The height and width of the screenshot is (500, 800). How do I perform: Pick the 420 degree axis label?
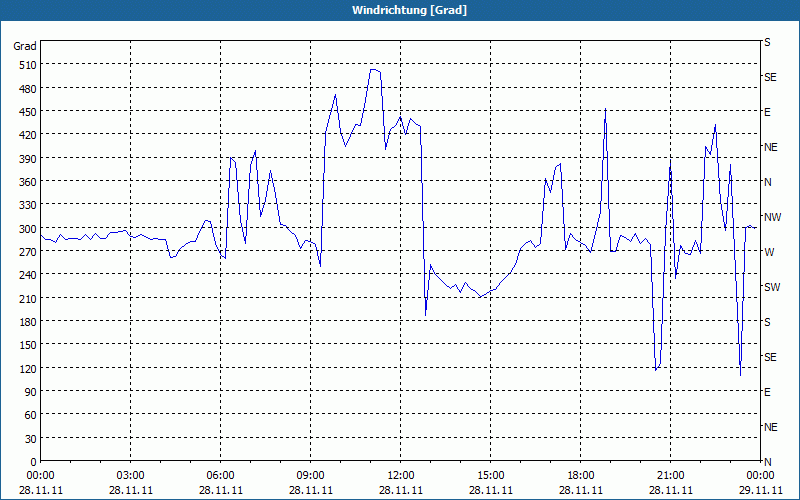pos(28,135)
